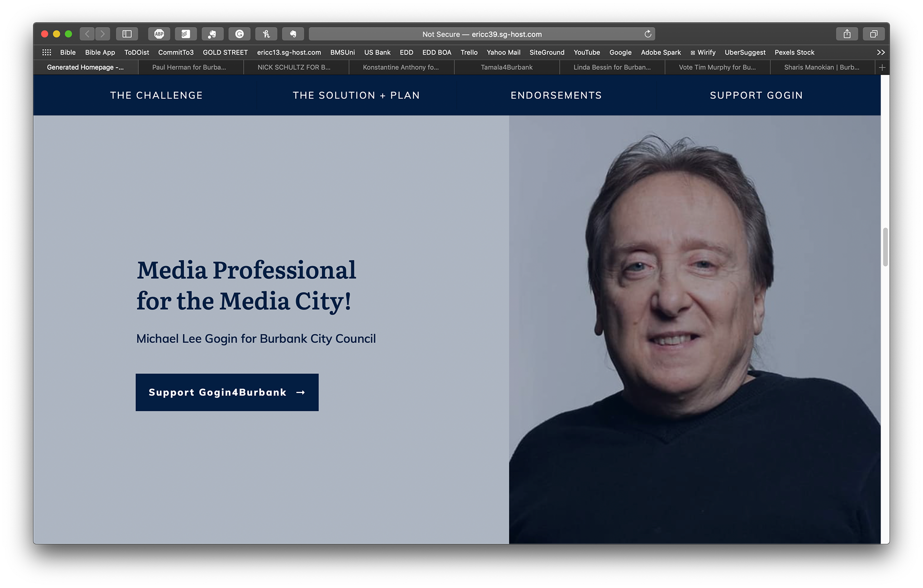Switch to the Tamala4Burbank tab
The width and height of the screenshot is (923, 588).
507,67
